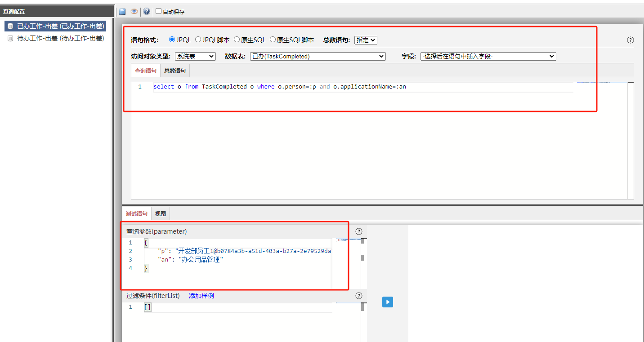The height and width of the screenshot is (342, 644).
Task: Switch to the 总数语句 tab
Action: tap(174, 71)
